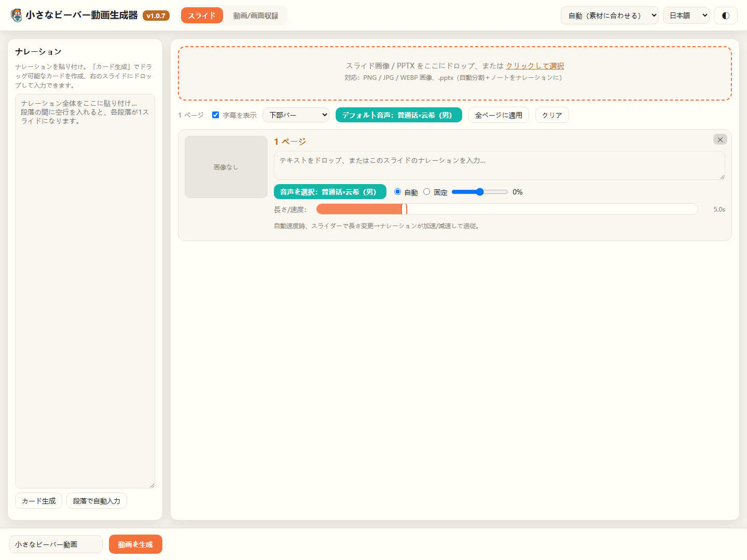Viewport: 747px width, 560px height.
Task: Click the 全ページに適用 button
Action: click(499, 115)
